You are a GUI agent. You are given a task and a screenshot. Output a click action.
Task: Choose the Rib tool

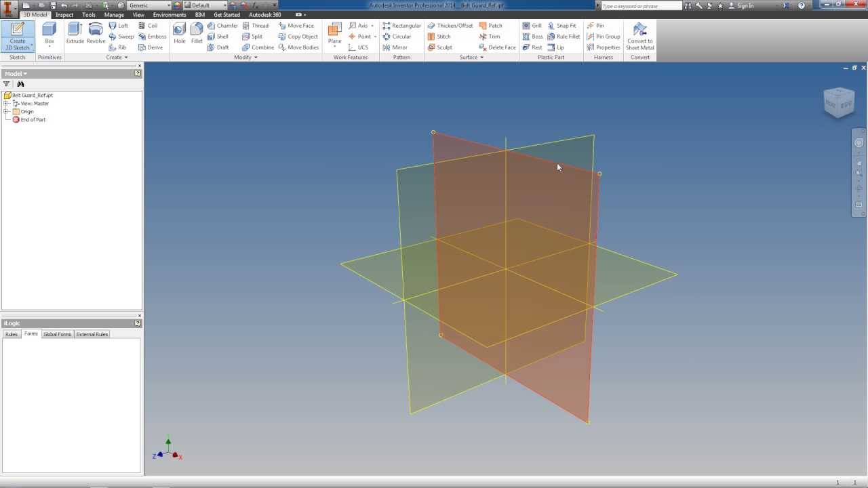click(118, 47)
